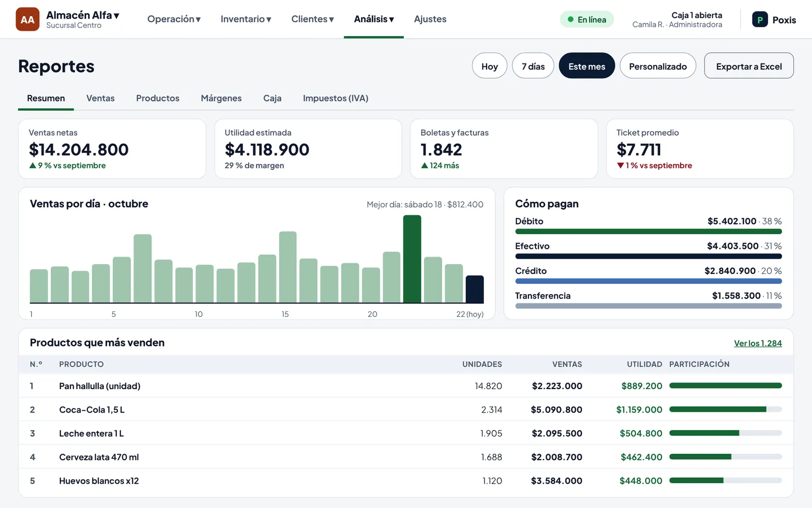This screenshot has height=508, width=812.
Task: Expand the Inventario menu
Action: (x=246, y=19)
